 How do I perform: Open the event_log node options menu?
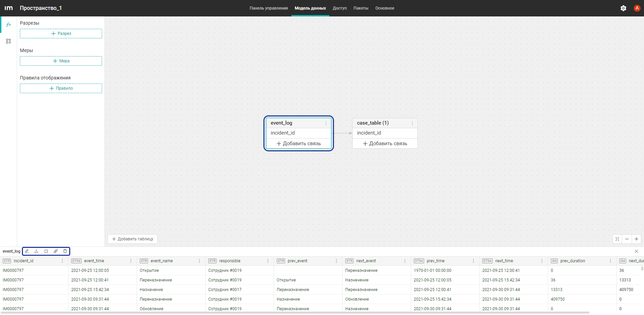[x=326, y=123]
